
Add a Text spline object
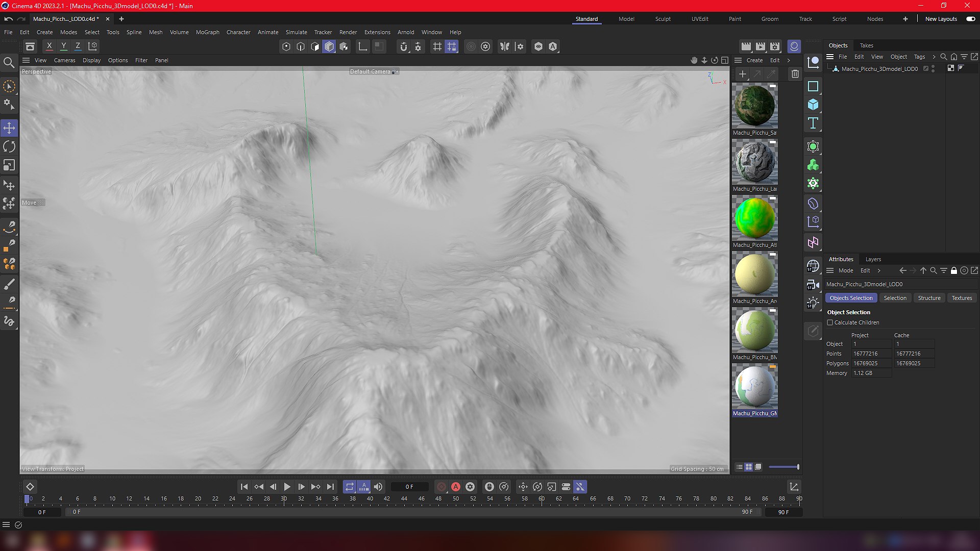pos(813,123)
